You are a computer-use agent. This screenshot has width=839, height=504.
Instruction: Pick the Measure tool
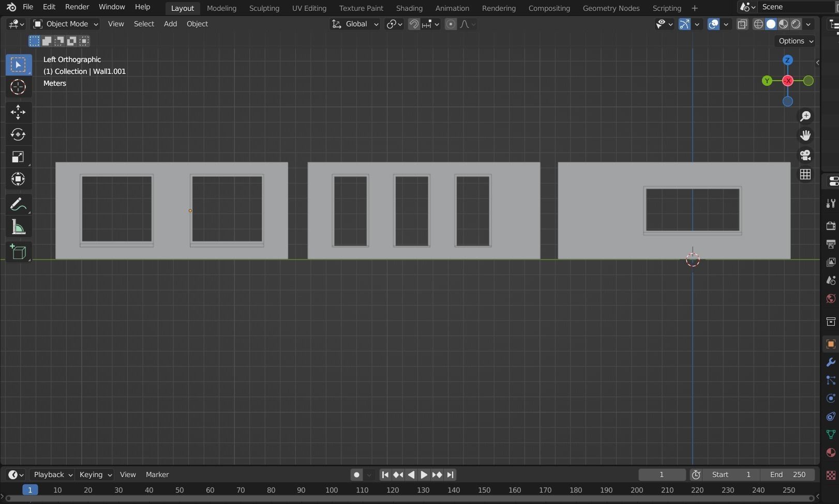pyautogui.click(x=18, y=227)
